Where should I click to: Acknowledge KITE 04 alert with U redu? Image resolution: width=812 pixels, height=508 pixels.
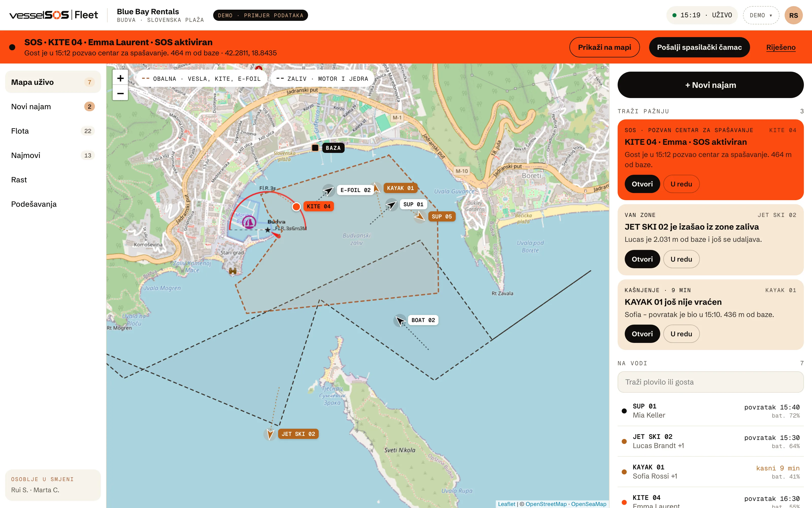click(681, 184)
